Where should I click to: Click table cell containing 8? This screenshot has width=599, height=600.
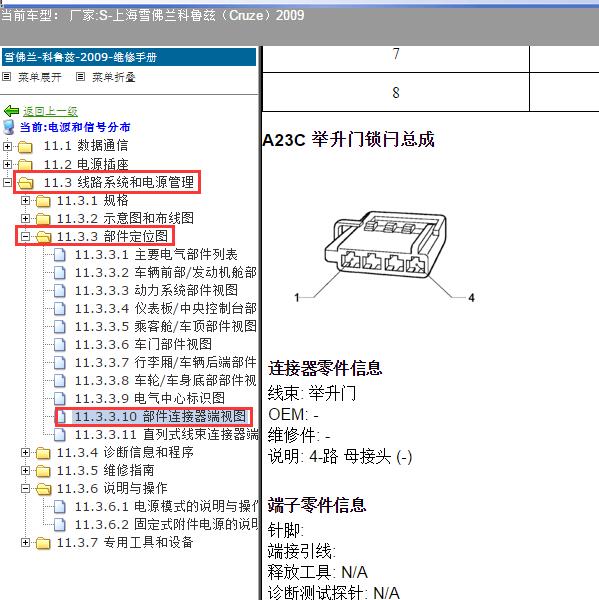(396, 92)
